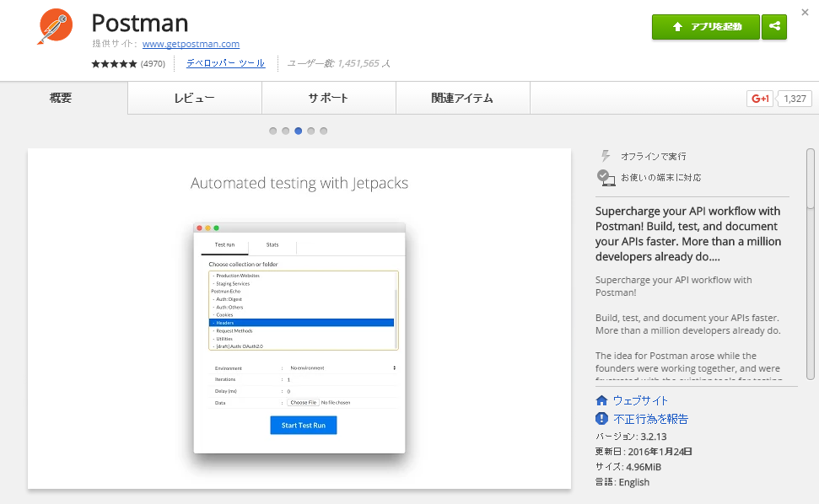Select the fifth carousel dot
This screenshot has width=819, height=504.
323,131
